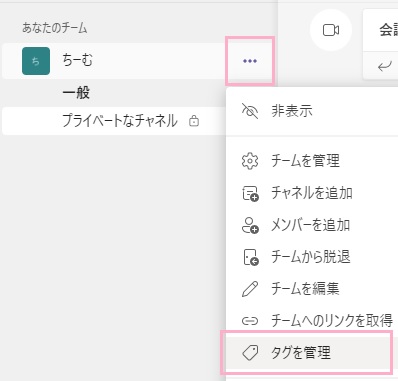
Task: Select チームを管理 menu entry
Action: [312, 161]
